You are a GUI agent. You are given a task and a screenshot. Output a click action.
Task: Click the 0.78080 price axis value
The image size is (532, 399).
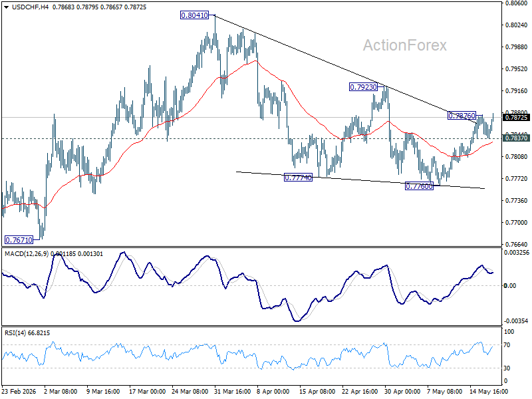[517, 157]
